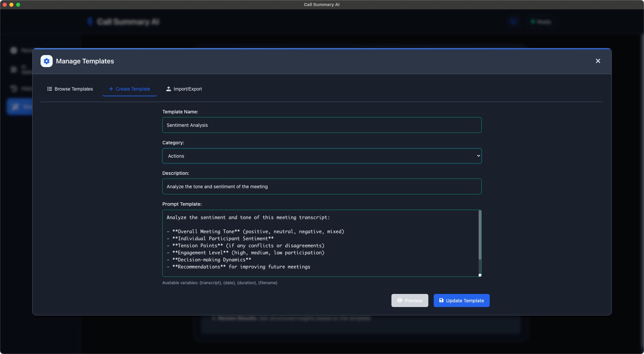This screenshot has width=644, height=354.
Task: Click inside the Prompt Template text area
Action: [x=320, y=243]
